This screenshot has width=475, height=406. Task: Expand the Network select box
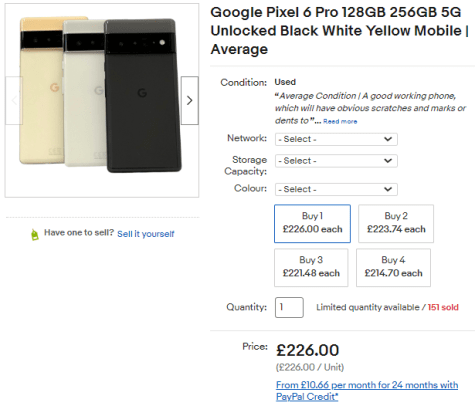tap(336, 139)
